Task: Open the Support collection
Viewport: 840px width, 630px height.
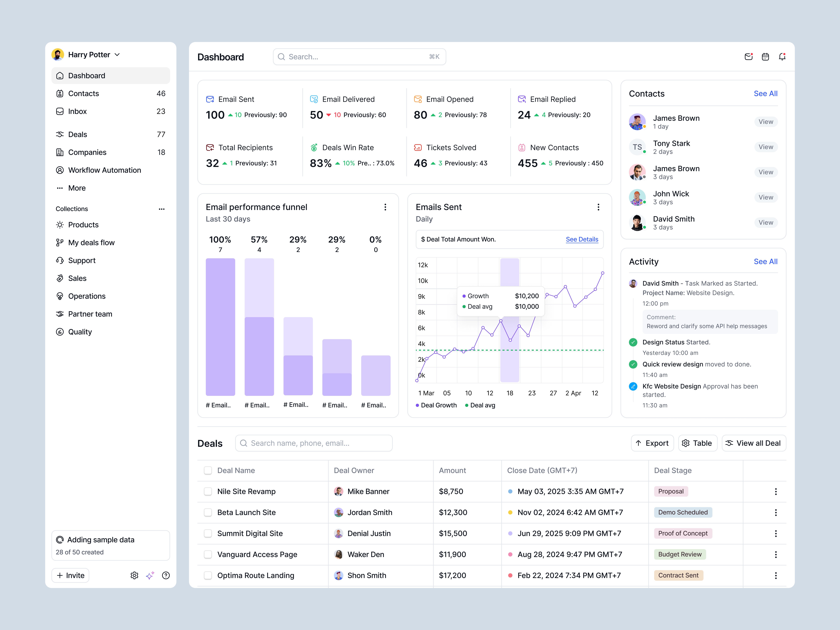Action: pyautogui.click(x=111, y=261)
